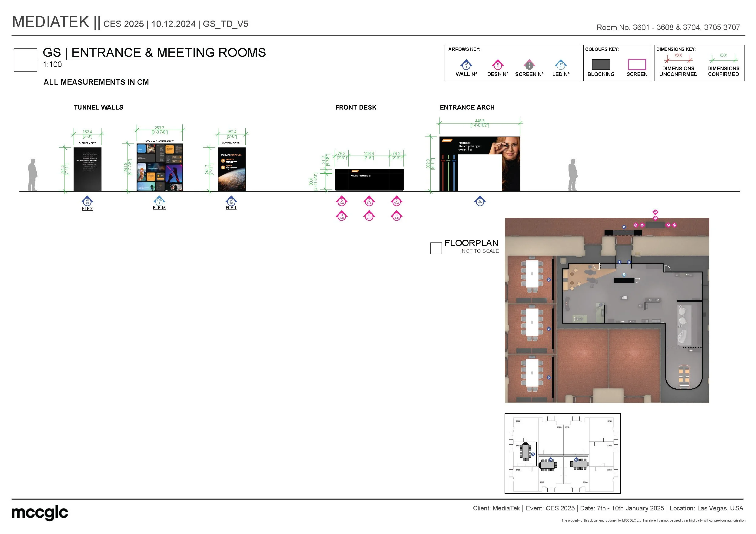Select the purple SCREEN outline swatch

point(637,64)
